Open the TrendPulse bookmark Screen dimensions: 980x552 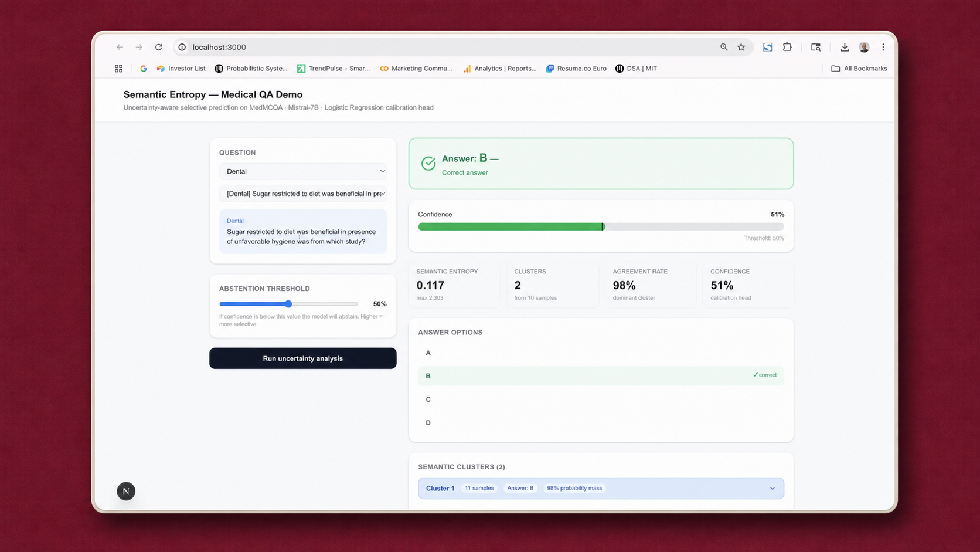click(334, 69)
